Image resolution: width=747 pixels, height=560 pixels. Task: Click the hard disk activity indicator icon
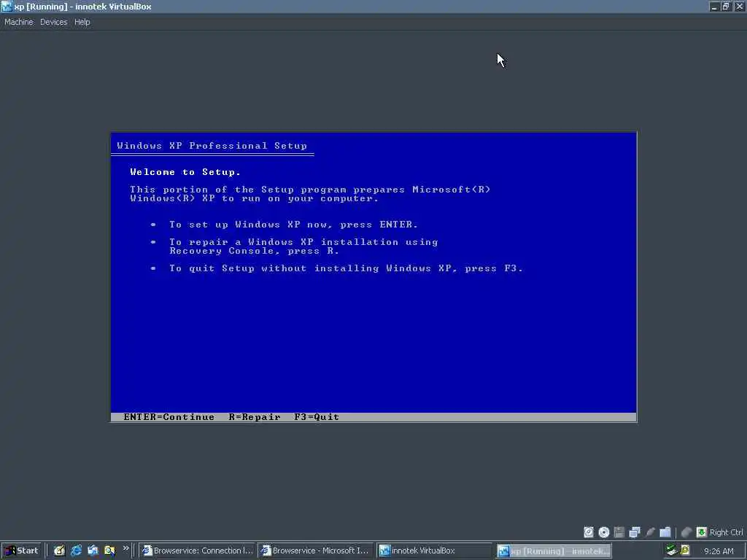589,532
